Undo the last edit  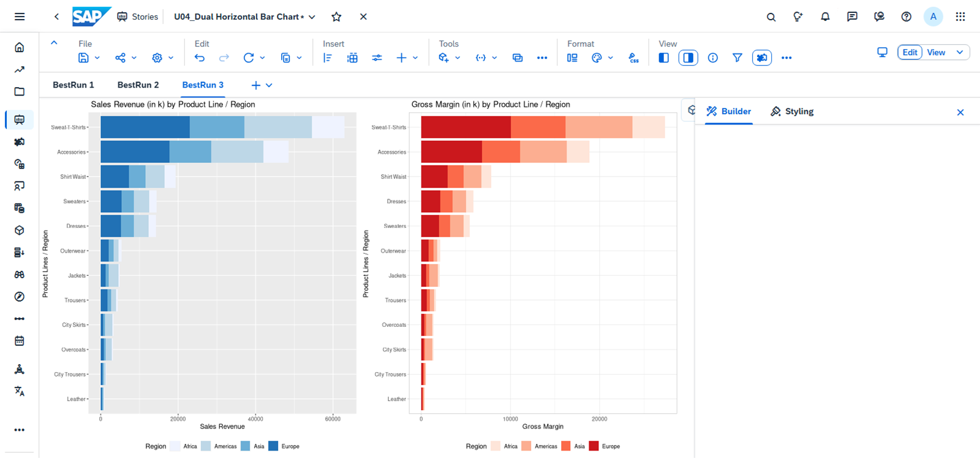(200, 58)
